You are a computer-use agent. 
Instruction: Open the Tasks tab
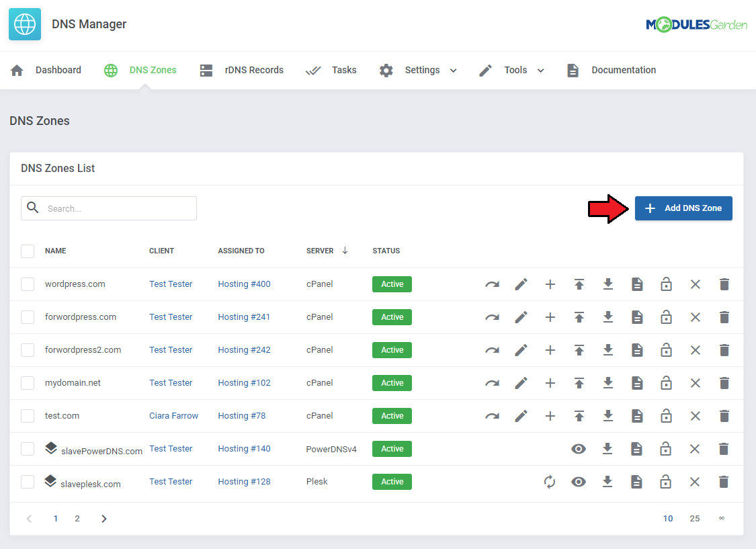coord(331,71)
